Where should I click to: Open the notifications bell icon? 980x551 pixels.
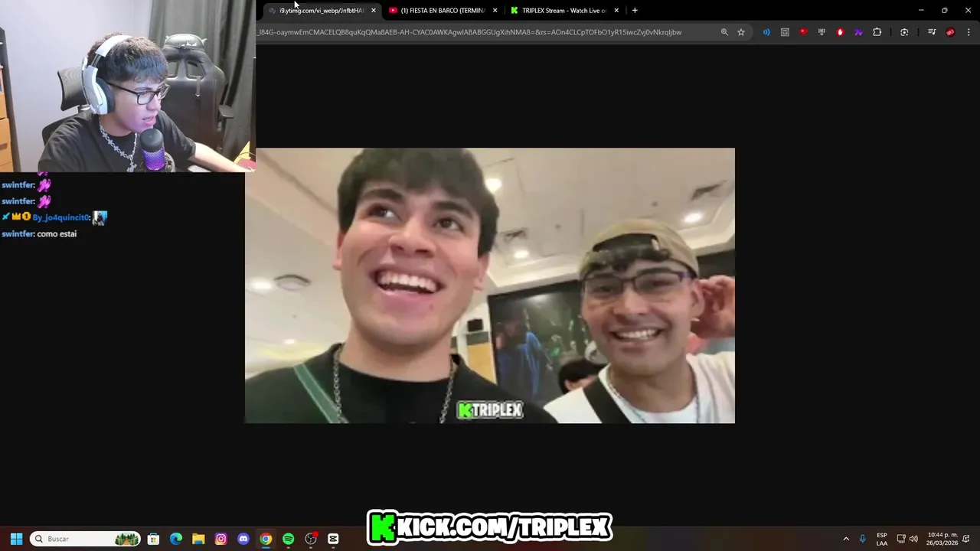click(966, 539)
